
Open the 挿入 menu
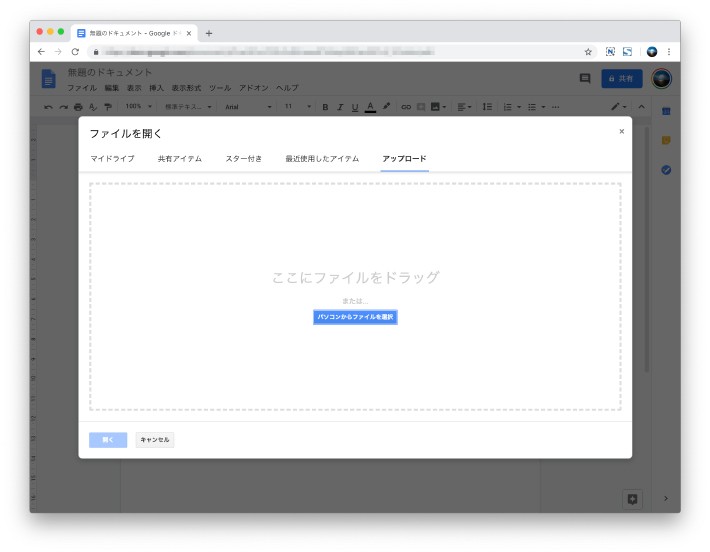pos(156,88)
